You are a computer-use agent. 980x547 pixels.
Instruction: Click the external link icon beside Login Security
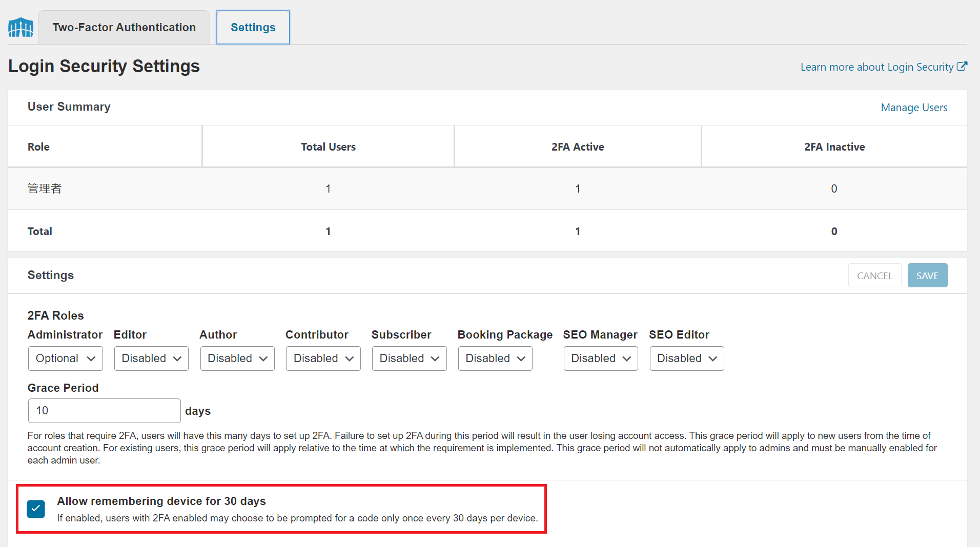pyautogui.click(x=962, y=67)
